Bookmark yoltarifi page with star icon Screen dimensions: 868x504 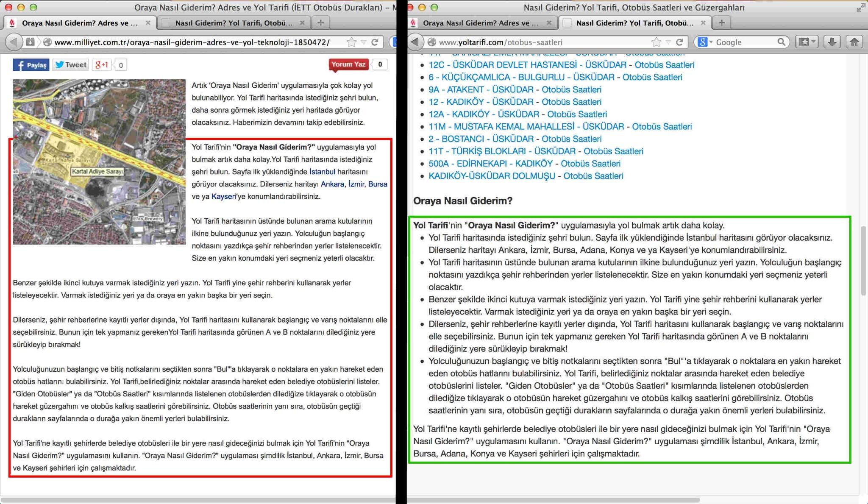click(x=656, y=42)
